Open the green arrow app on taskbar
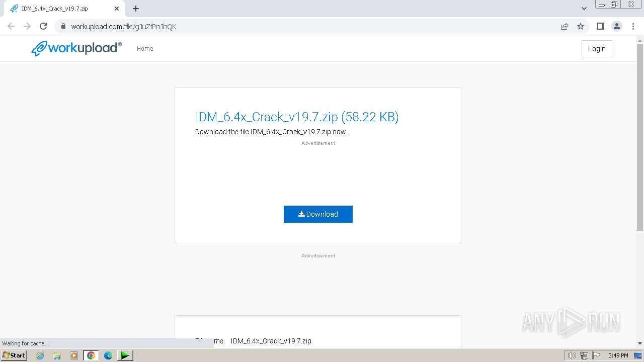644x362 pixels. point(125,355)
